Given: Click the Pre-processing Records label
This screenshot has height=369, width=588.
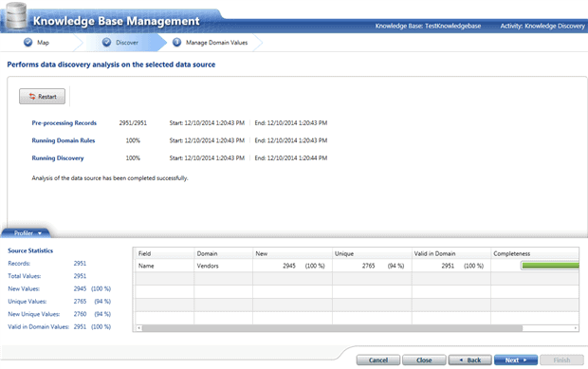Looking at the screenshot, I should coord(64,123).
